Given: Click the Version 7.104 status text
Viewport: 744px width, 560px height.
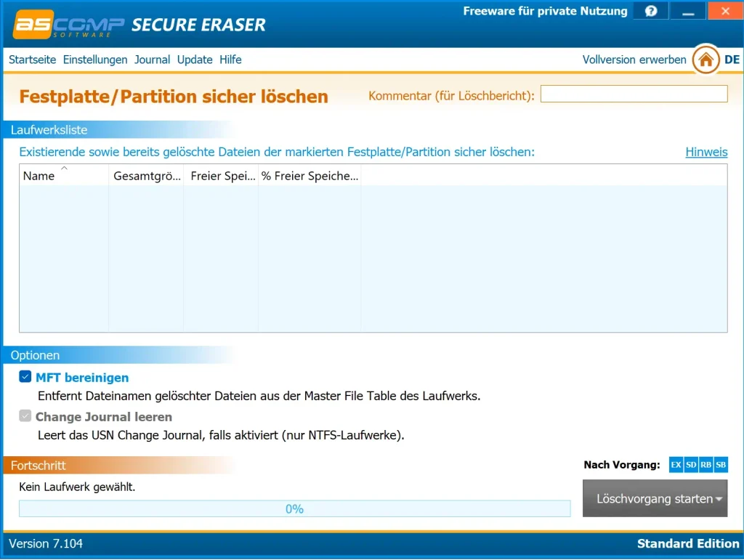Looking at the screenshot, I should (x=46, y=543).
